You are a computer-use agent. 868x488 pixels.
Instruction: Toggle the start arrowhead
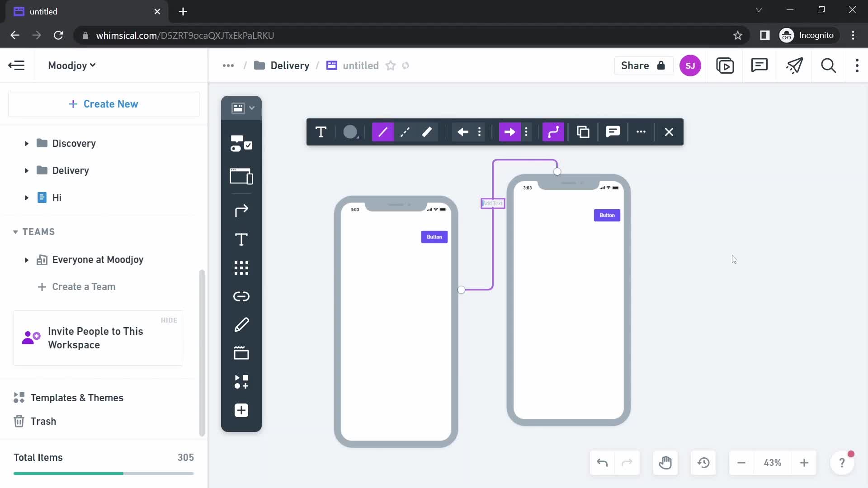(x=462, y=132)
